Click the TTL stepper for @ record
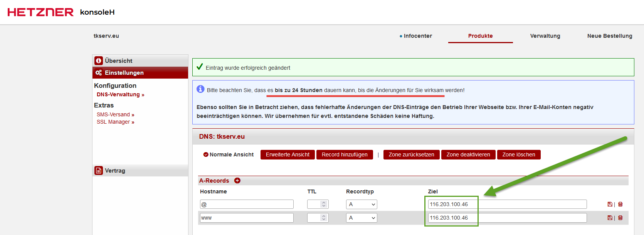Screen dimensions: 644x235 tap(324, 205)
